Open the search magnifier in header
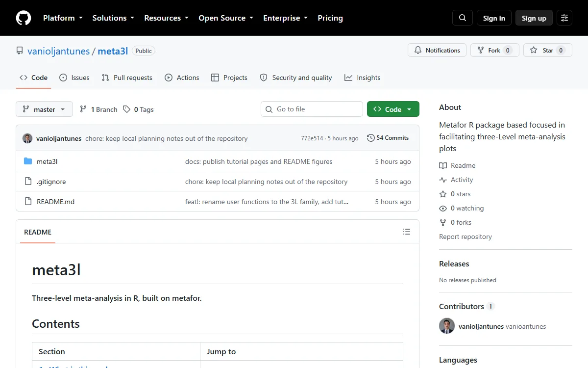 click(463, 18)
